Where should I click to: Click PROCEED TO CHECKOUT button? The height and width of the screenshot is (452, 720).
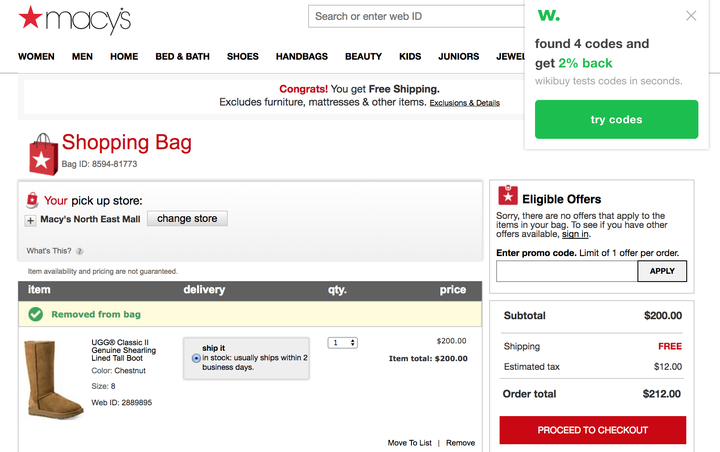click(x=593, y=430)
